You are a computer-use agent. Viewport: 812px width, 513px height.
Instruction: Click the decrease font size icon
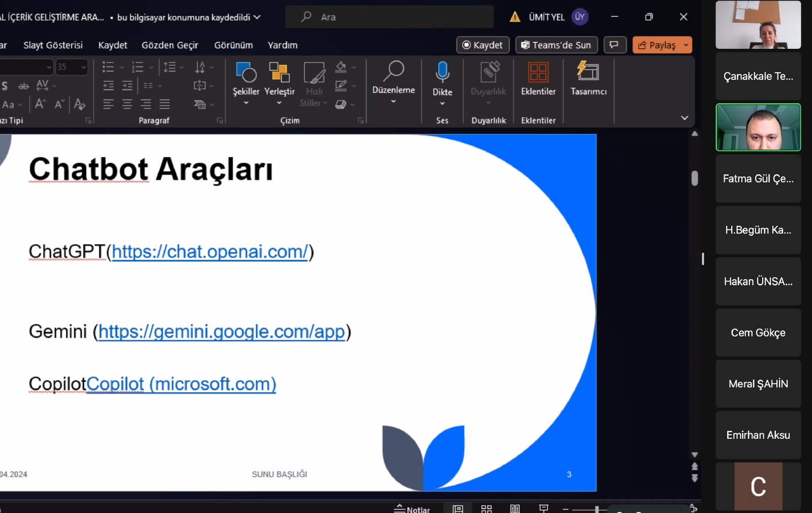(59, 104)
